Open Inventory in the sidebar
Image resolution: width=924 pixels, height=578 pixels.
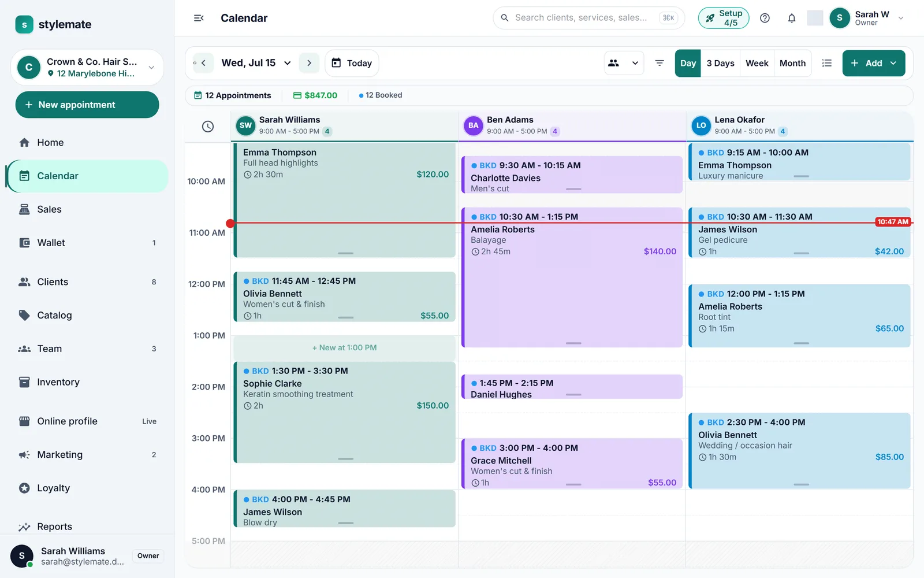[x=87, y=382]
